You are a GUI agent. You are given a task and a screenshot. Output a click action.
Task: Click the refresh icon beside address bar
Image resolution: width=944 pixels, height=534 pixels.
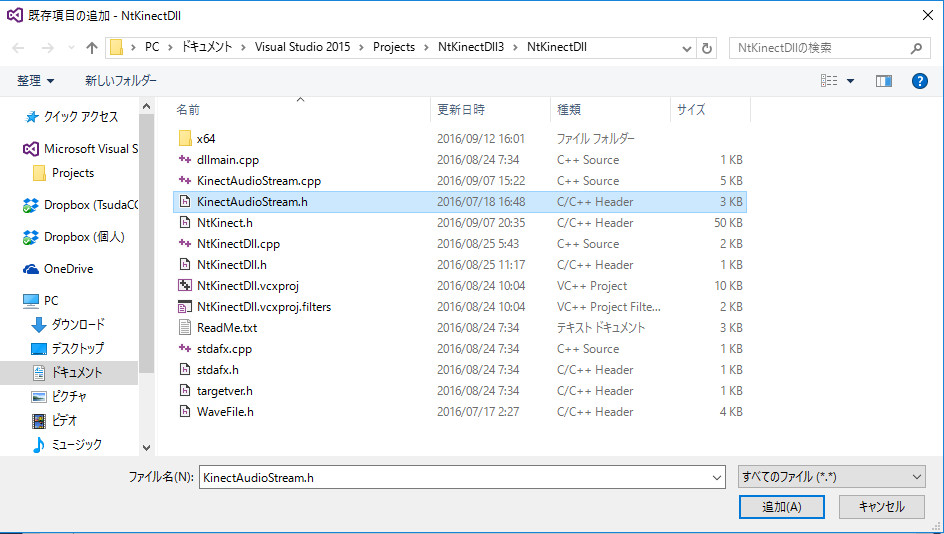(708, 48)
